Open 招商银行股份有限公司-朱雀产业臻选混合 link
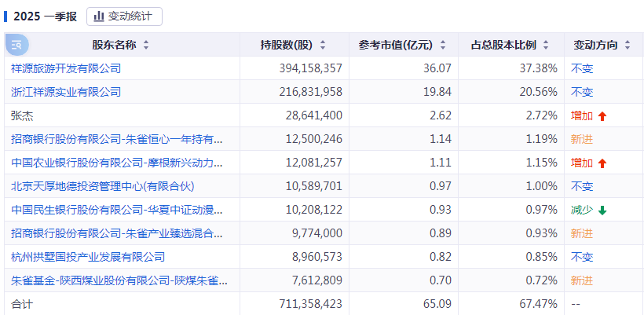 pos(117,233)
